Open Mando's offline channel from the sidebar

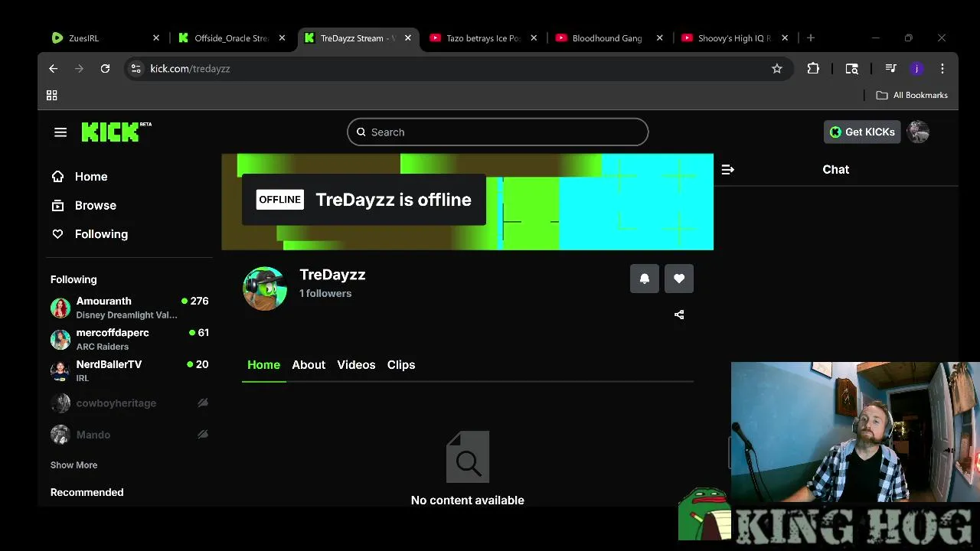pos(129,435)
